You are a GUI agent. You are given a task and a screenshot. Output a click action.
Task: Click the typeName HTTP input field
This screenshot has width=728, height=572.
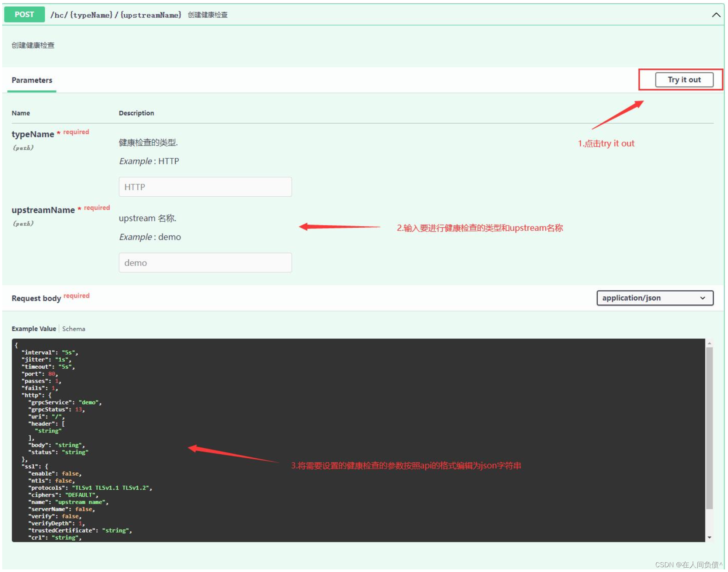click(205, 187)
